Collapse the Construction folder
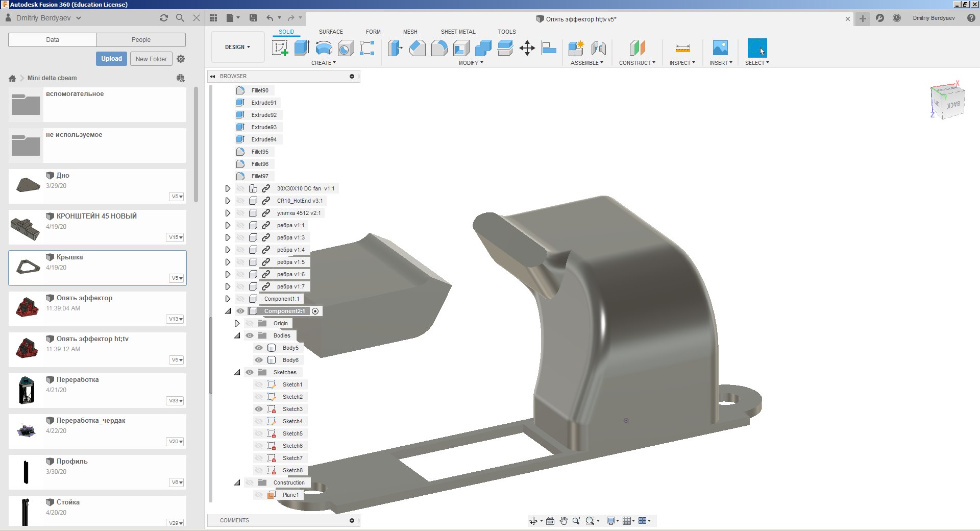The height and width of the screenshot is (531, 980). [x=237, y=482]
